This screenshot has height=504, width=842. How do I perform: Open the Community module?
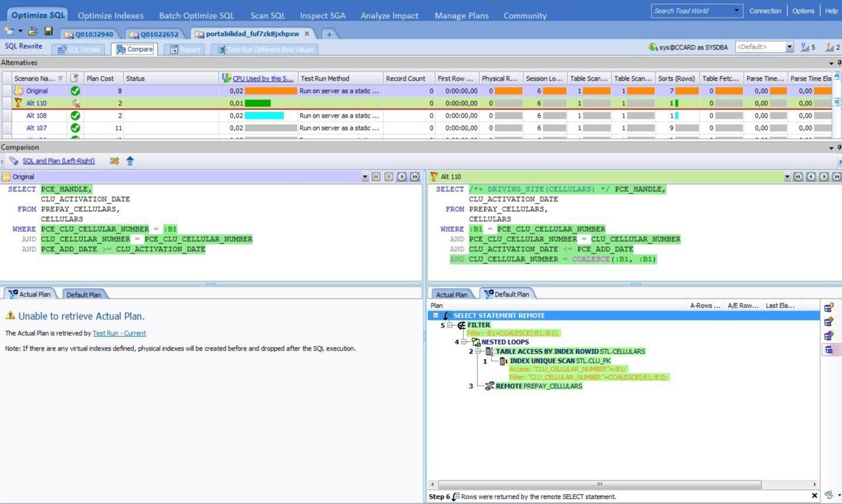pyautogui.click(x=525, y=15)
